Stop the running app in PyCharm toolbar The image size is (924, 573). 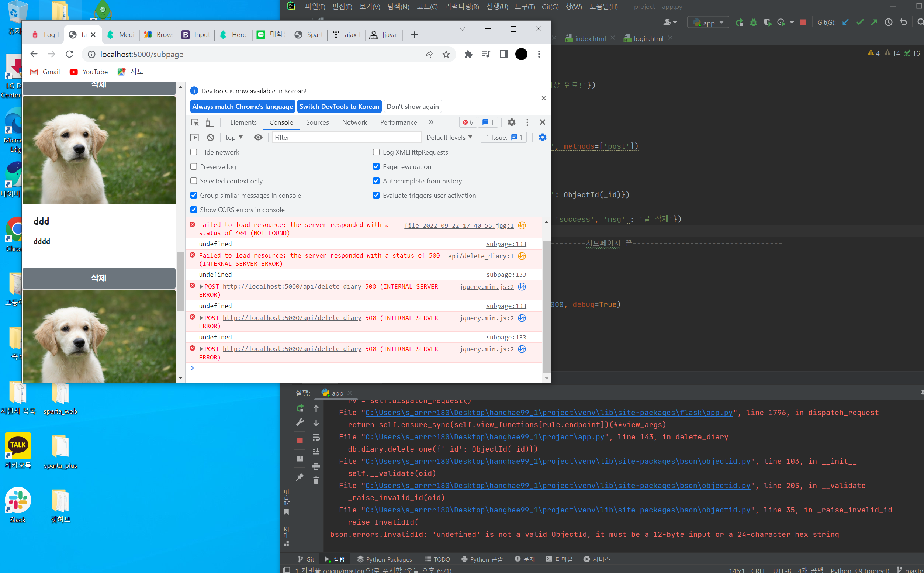(802, 23)
